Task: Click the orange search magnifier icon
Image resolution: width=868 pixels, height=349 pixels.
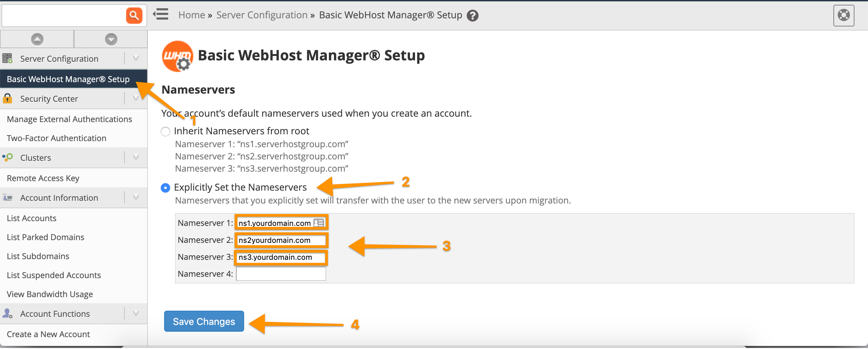Action: [134, 15]
